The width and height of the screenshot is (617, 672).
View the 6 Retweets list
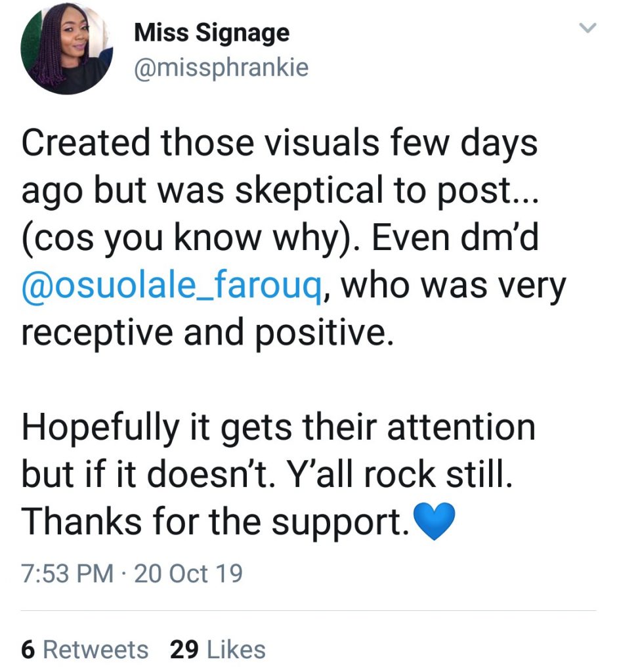pos(85,650)
